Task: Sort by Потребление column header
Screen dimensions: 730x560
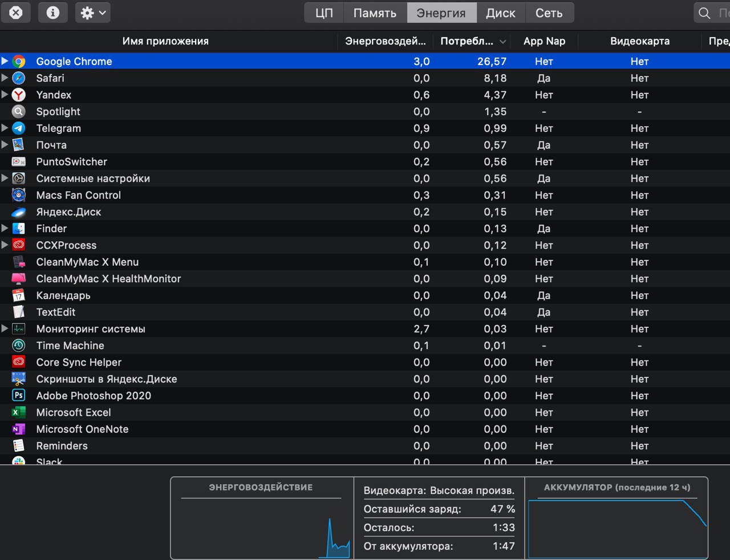Action: (473, 41)
